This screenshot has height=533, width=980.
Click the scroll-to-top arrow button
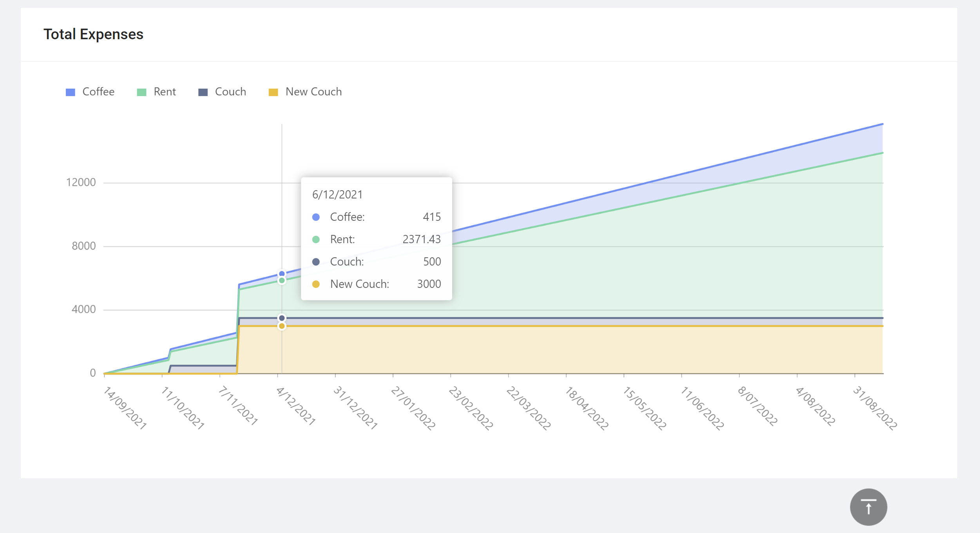pos(868,507)
